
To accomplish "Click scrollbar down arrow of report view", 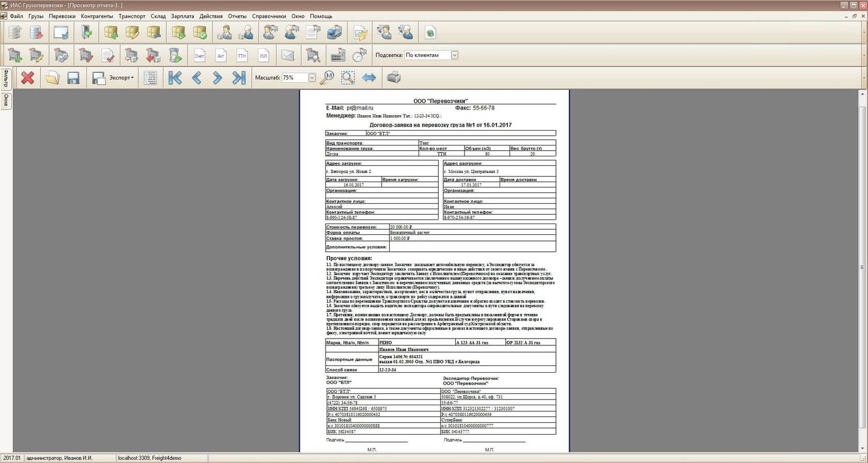I will point(862,449).
